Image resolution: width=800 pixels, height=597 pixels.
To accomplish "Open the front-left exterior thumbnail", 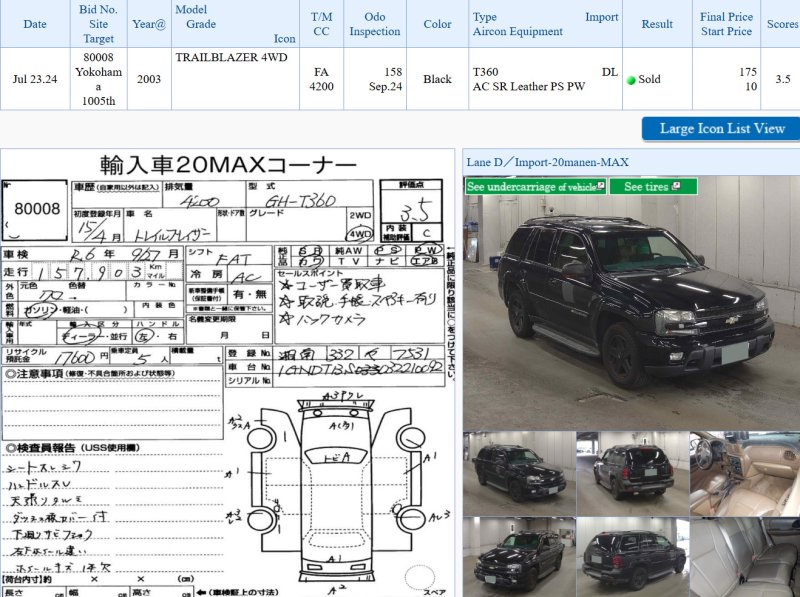I will pos(517,471).
